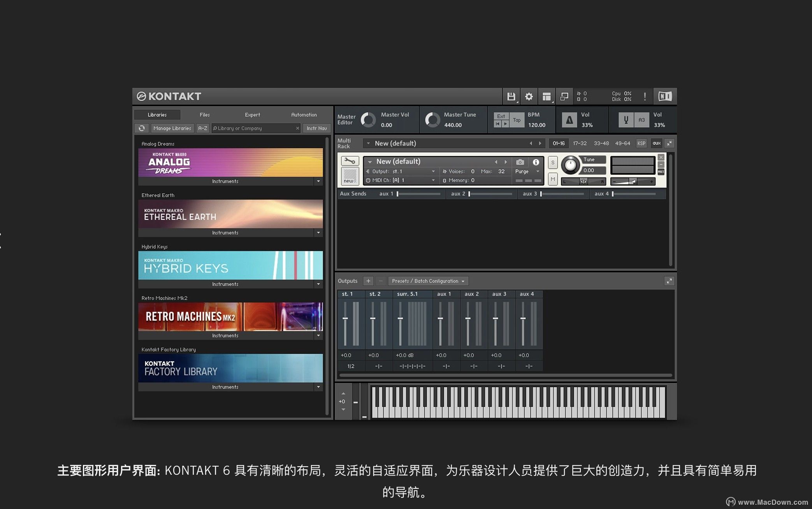Viewport: 812px width, 509px height.
Task: Click the Analog Dreams library banner
Action: point(230,163)
